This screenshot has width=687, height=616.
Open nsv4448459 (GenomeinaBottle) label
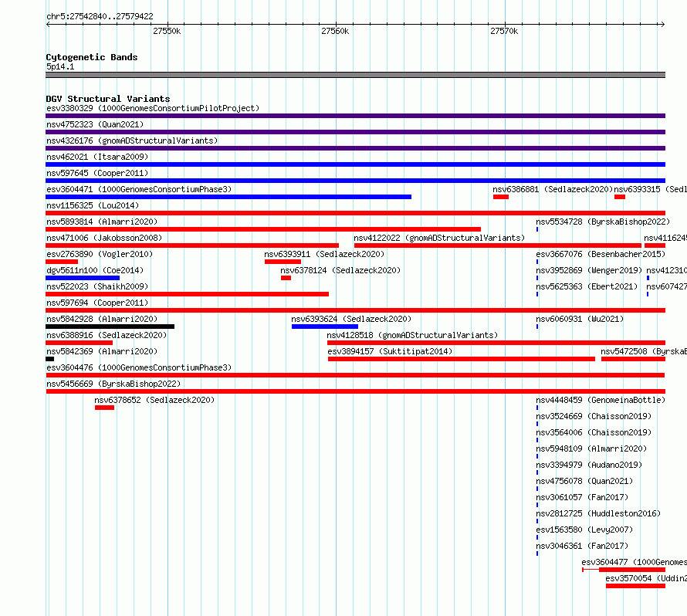[x=601, y=400]
